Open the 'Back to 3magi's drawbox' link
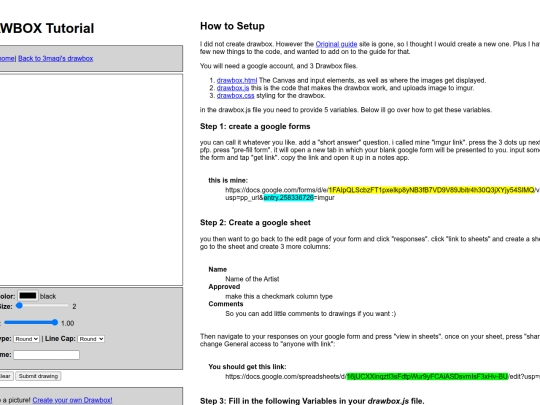This screenshot has height=405, width=540. coord(55,59)
